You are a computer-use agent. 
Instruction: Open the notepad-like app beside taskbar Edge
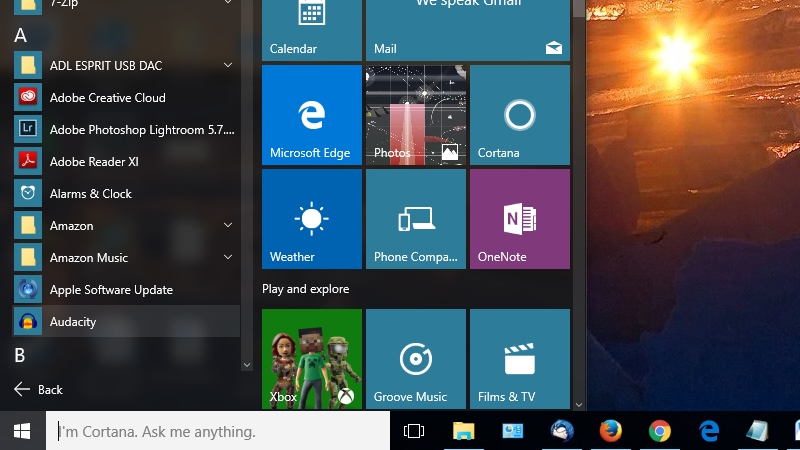click(x=758, y=431)
